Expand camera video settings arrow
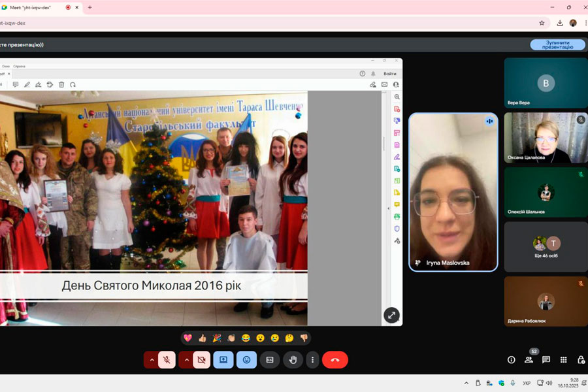 point(186,359)
